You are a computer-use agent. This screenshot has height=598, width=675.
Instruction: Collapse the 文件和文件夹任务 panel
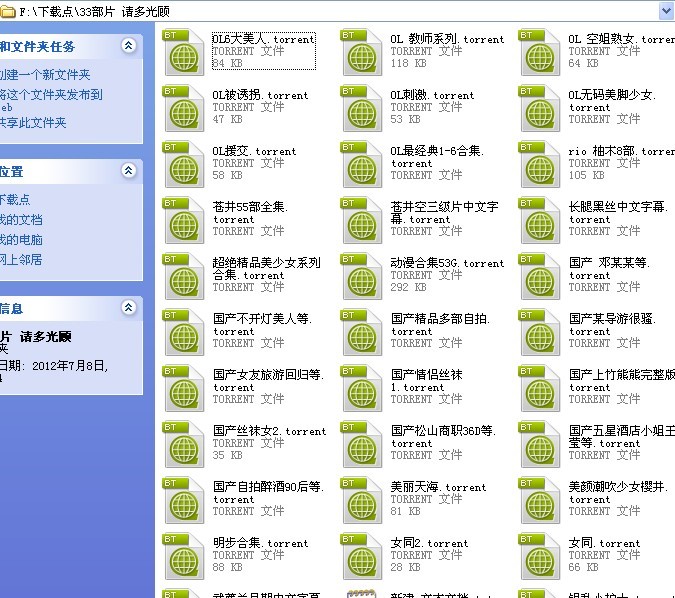click(x=128, y=46)
